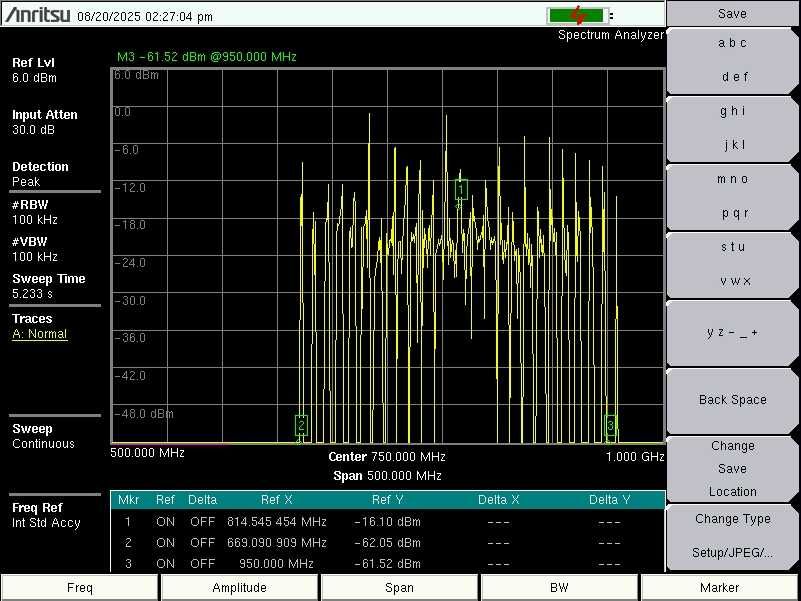801x601 pixels.
Task: Select marker 2 near trace bottom left
Action: pyautogui.click(x=301, y=425)
